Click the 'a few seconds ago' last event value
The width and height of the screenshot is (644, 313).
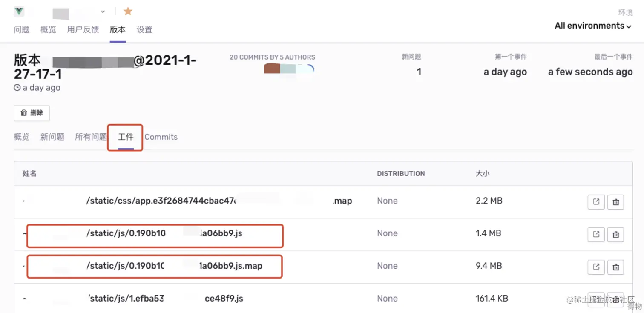[590, 72]
